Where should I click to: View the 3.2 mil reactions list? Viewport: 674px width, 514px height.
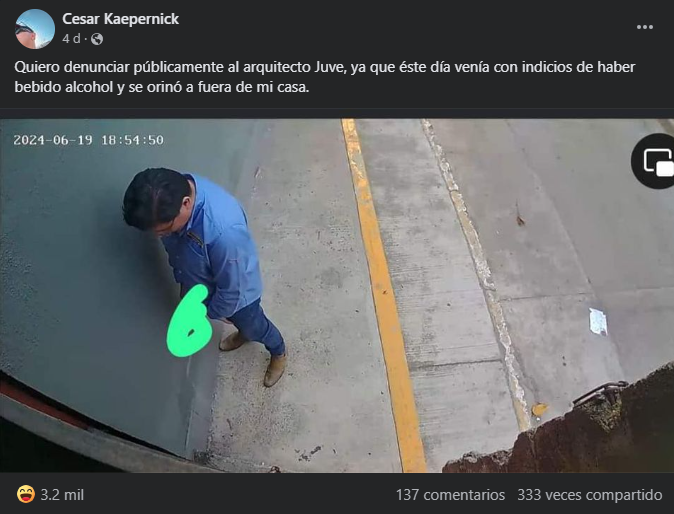(x=62, y=495)
